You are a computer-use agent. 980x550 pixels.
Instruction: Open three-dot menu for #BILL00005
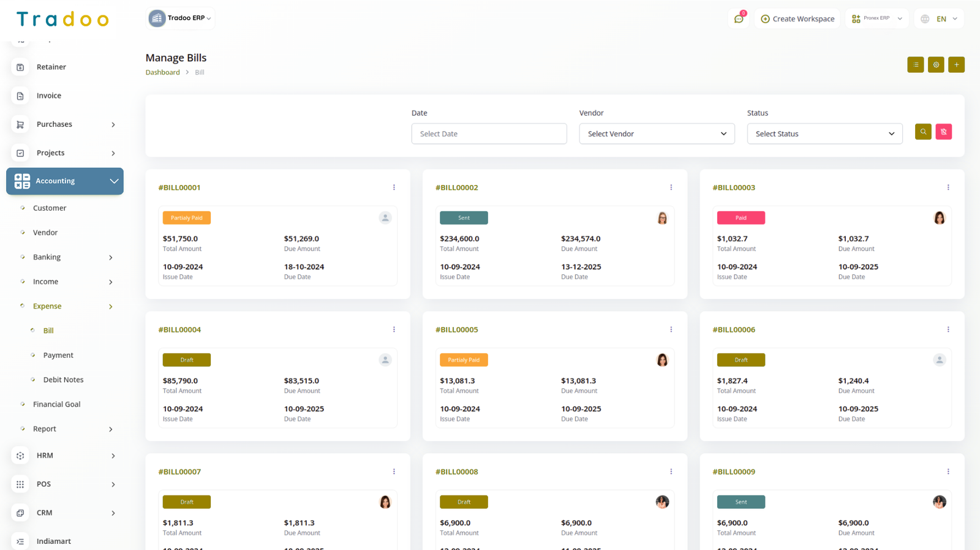coord(671,330)
